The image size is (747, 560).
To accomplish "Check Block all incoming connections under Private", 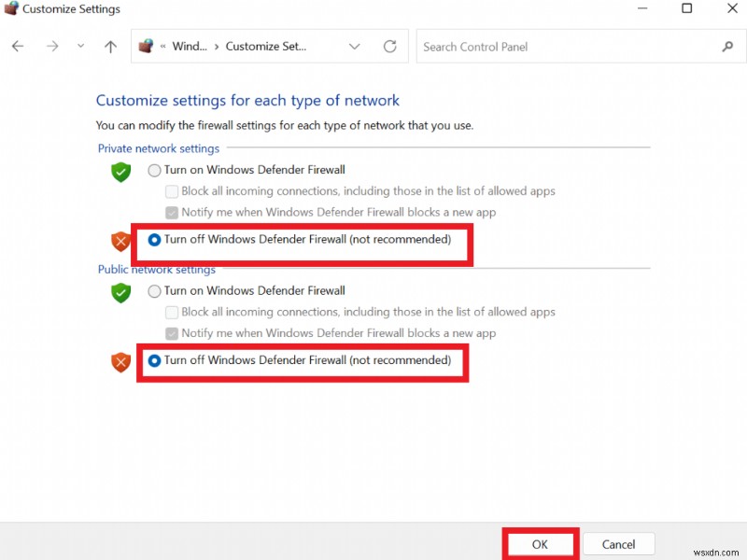I will pos(172,191).
